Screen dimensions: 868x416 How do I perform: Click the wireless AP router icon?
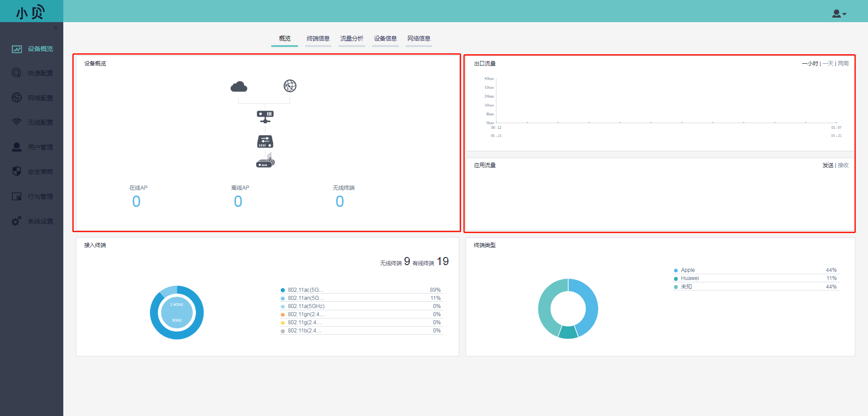(265, 160)
